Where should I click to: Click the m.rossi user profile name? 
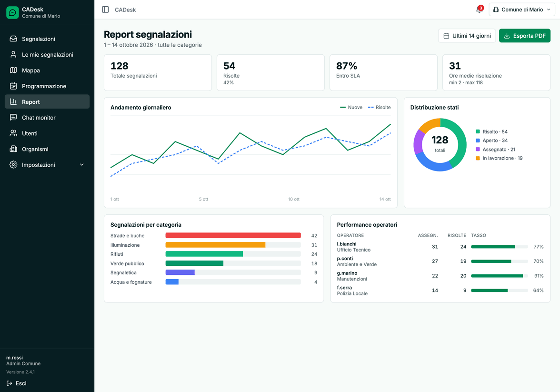pos(14,358)
